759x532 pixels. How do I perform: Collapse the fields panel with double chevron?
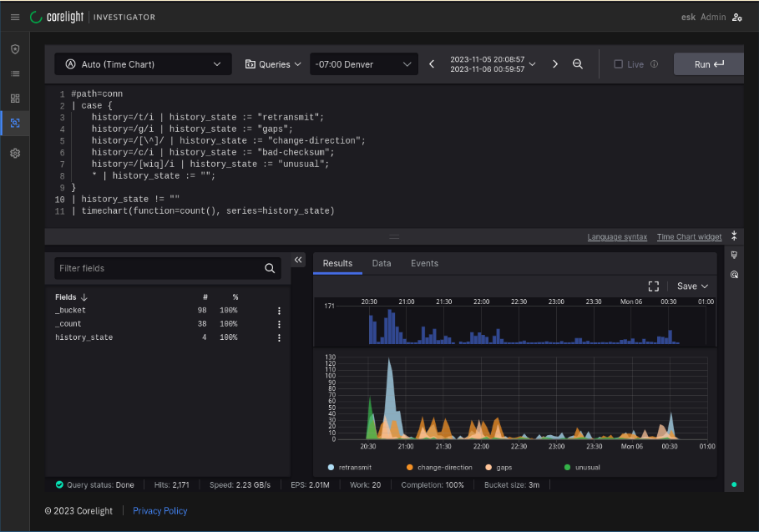(298, 261)
